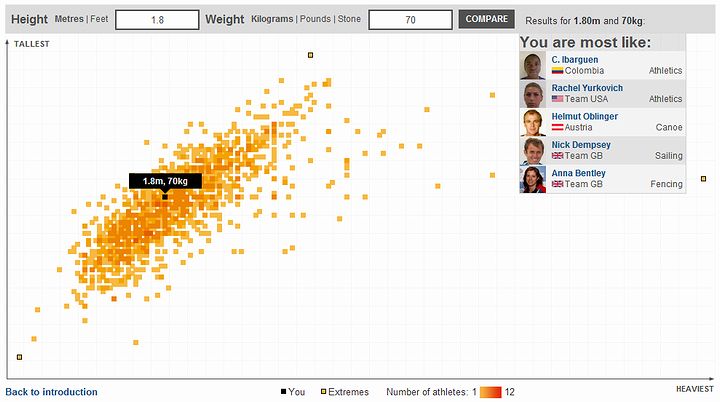Click Rachel Yurkovich's athlete photo
The image size is (720, 402).
tap(533, 94)
